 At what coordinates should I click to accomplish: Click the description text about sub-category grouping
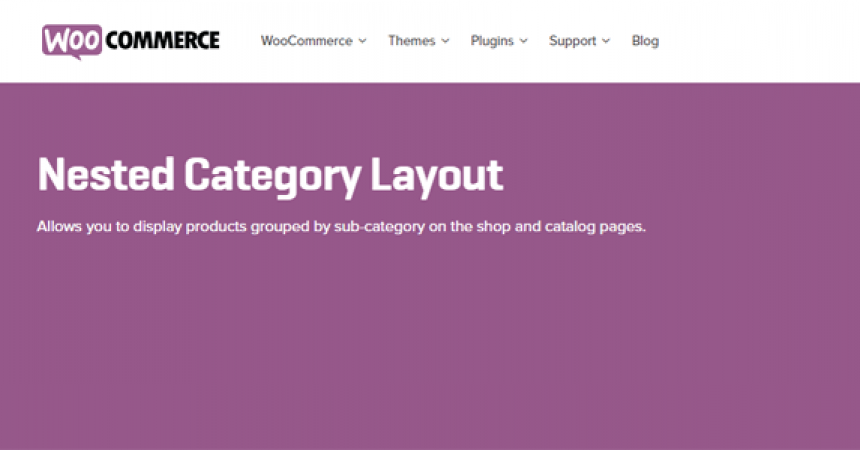[x=341, y=227]
